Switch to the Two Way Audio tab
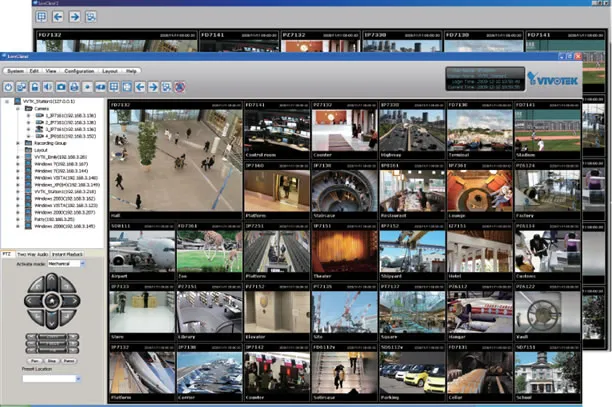Screen dimensions: 612x407 pos(32,254)
